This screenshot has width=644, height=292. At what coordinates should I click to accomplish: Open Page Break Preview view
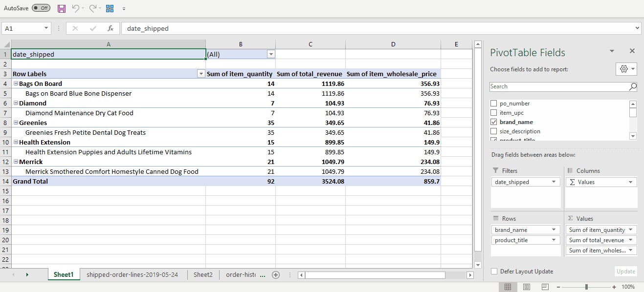point(544,287)
